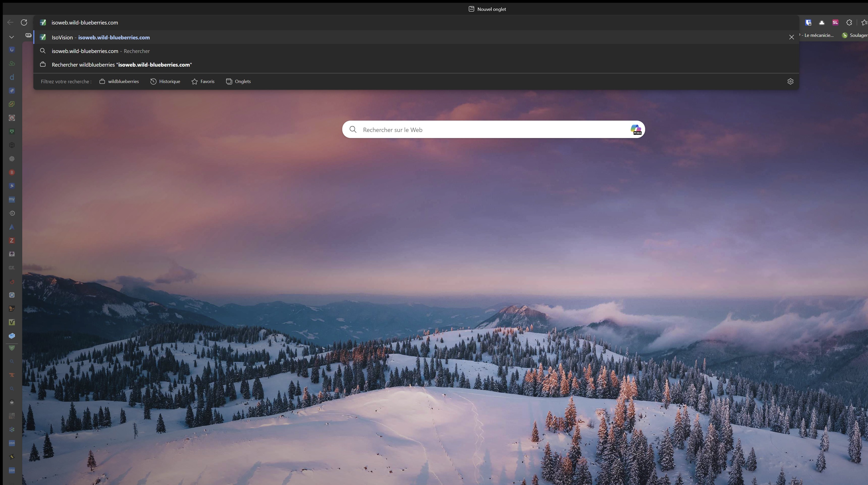Open the Extensions puzzle-piece icon
This screenshot has height=485, width=868.
coord(849,22)
